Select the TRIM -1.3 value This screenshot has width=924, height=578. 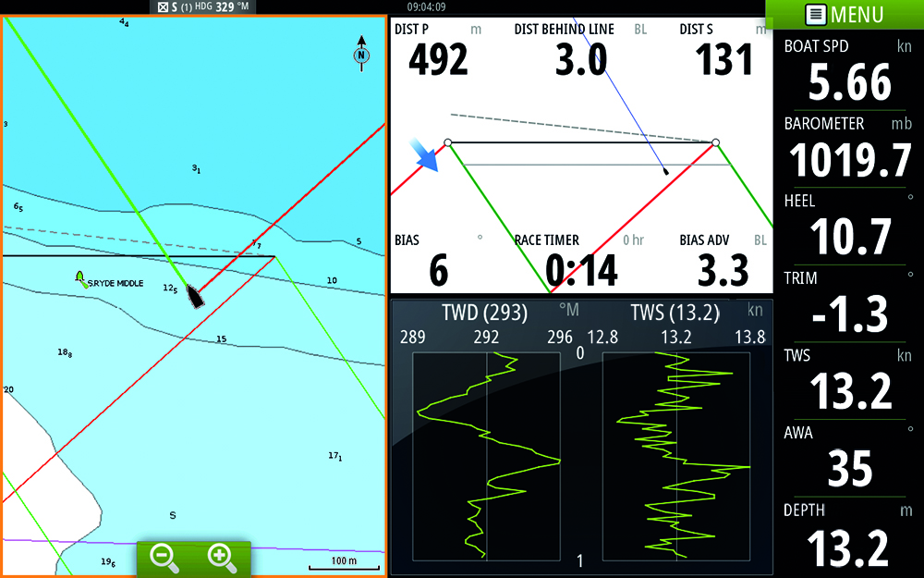(849, 314)
